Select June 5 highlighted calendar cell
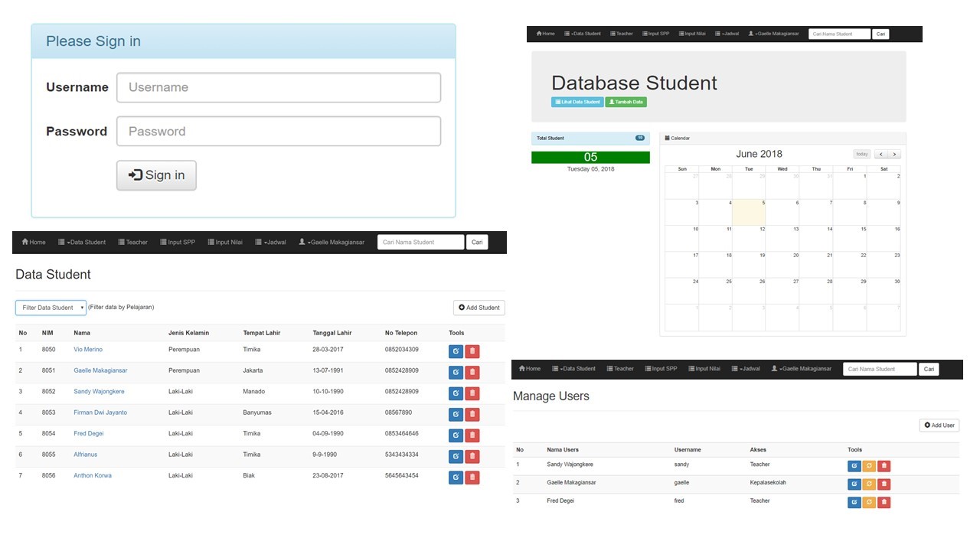Image resolution: width=980 pixels, height=551 pixels. pyautogui.click(x=749, y=212)
